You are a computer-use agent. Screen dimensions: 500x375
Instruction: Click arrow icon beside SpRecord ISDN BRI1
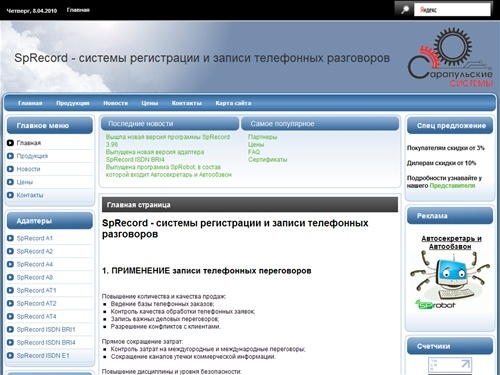(10, 329)
